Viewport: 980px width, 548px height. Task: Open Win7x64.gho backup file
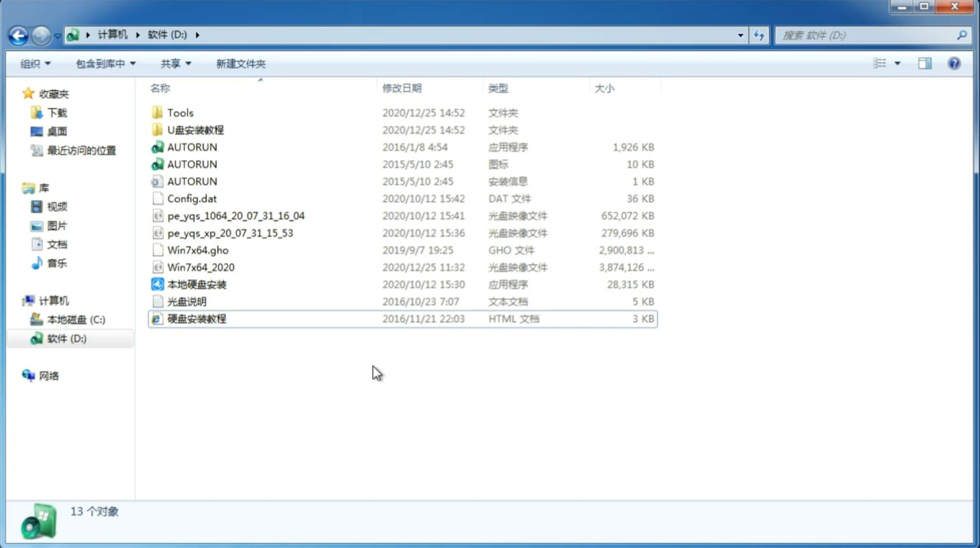pos(197,250)
